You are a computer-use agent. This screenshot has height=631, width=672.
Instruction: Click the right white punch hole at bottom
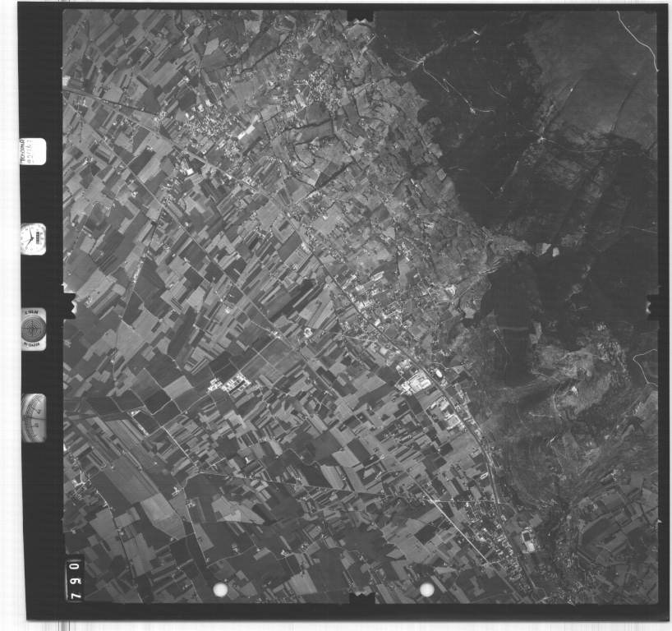click(x=426, y=589)
